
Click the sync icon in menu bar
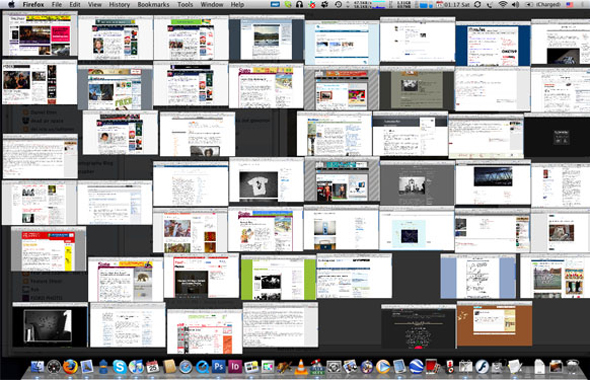pyautogui.click(x=477, y=5)
